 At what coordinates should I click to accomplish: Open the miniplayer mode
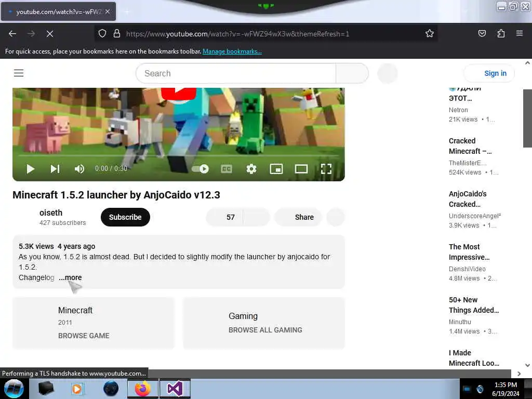click(x=276, y=169)
